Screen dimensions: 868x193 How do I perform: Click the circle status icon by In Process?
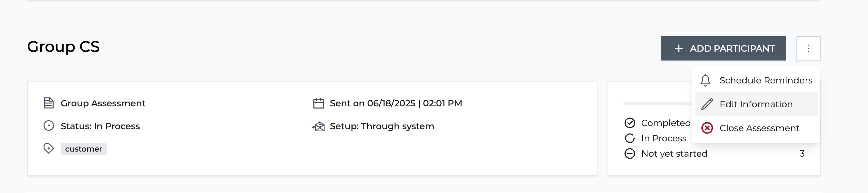tap(49, 126)
